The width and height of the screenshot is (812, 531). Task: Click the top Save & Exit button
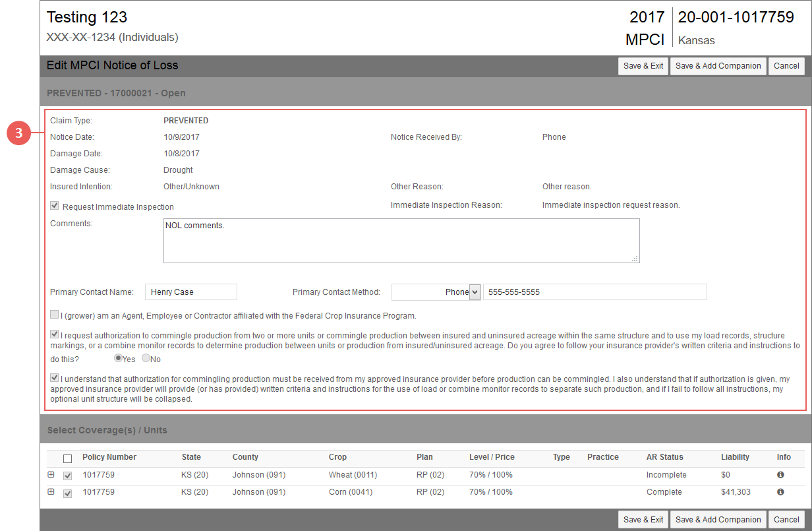[643, 66]
